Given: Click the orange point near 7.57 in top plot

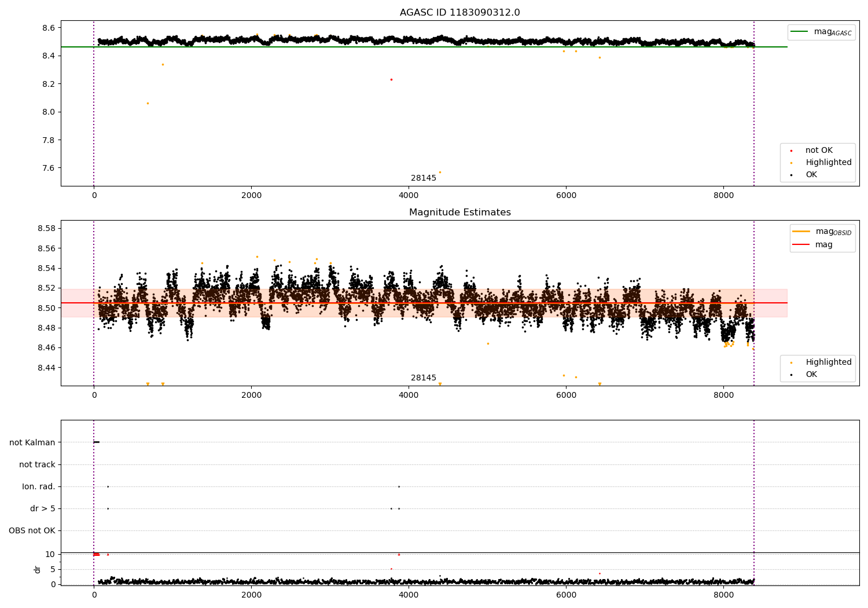Looking at the screenshot, I should pos(440,172).
